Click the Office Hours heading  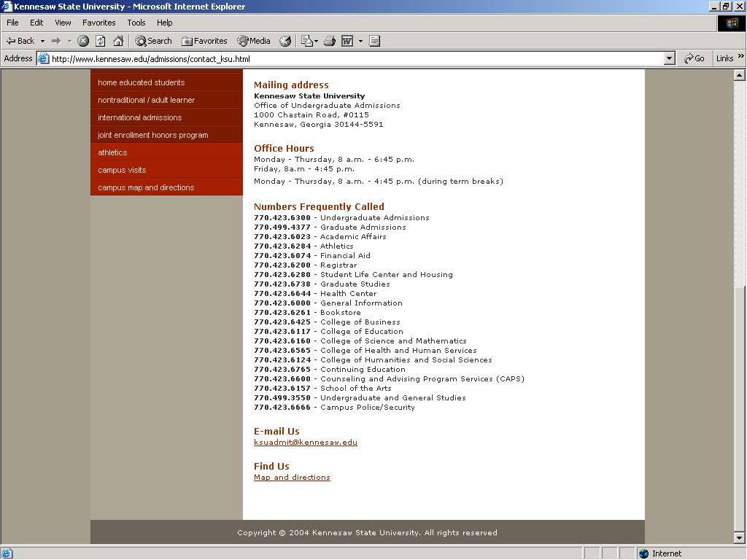tap(284, 148)
